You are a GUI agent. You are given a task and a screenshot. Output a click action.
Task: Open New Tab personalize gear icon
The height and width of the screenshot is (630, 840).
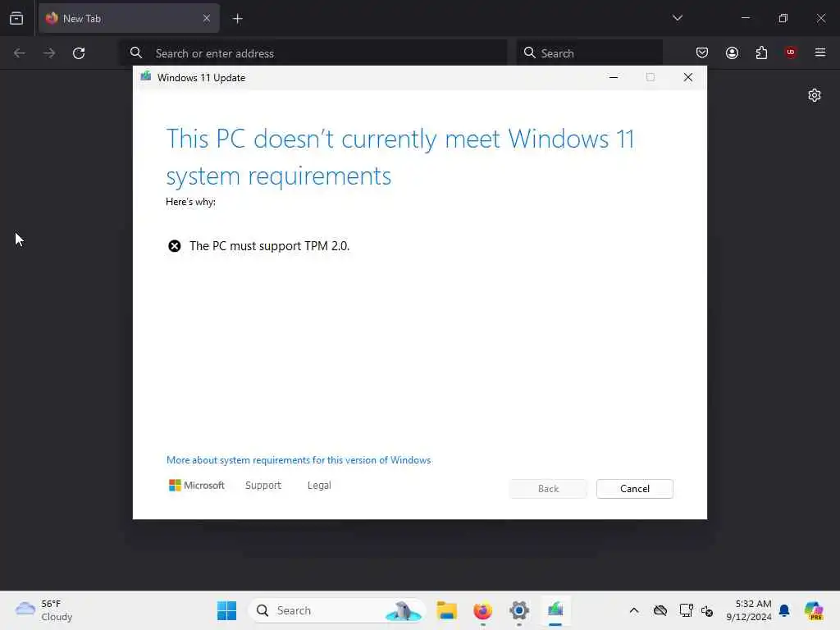pyautogui.click(x=815, y=95)
